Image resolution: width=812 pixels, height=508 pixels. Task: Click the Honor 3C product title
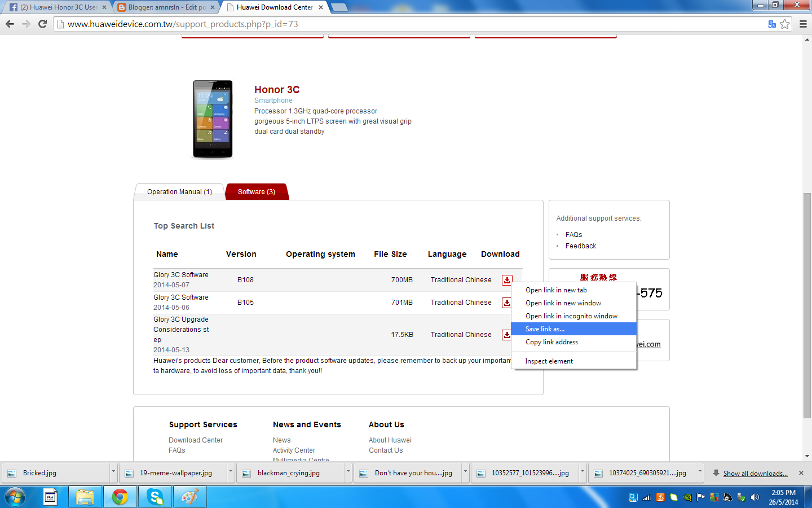coord(277,90)
